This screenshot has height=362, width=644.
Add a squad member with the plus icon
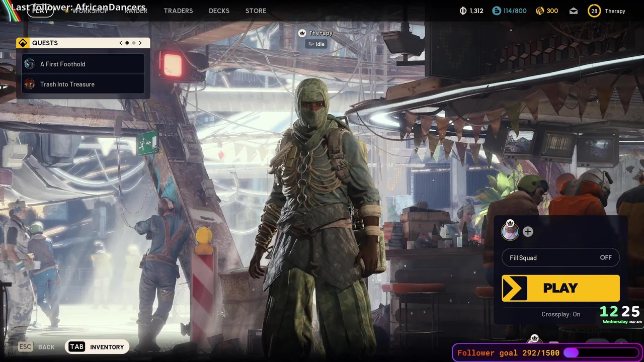(x=528, y=232)
